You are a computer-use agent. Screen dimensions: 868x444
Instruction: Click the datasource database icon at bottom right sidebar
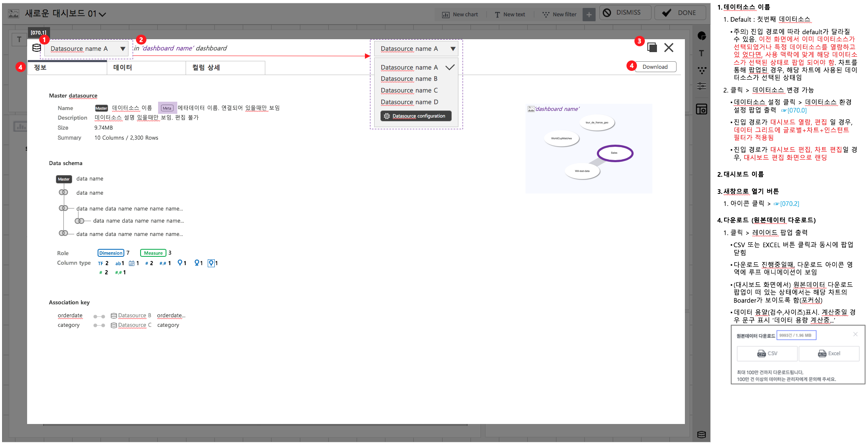pyautogui.click(x=701, y=434)
